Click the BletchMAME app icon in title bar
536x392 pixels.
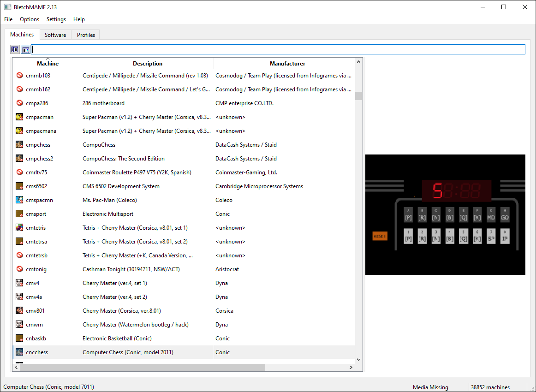7,7
